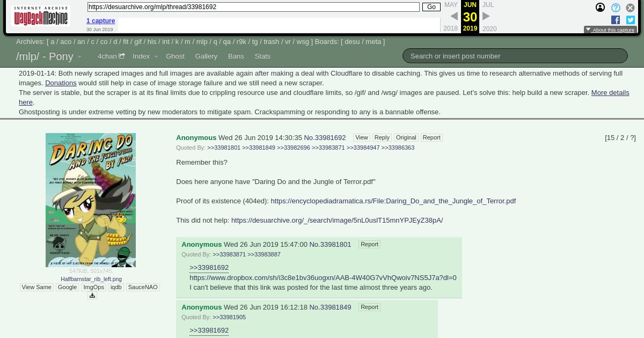Image resolution: width=644 pixels, height=338 pixels.
Task: Share capture on Facebook
Action: point(616,20)
